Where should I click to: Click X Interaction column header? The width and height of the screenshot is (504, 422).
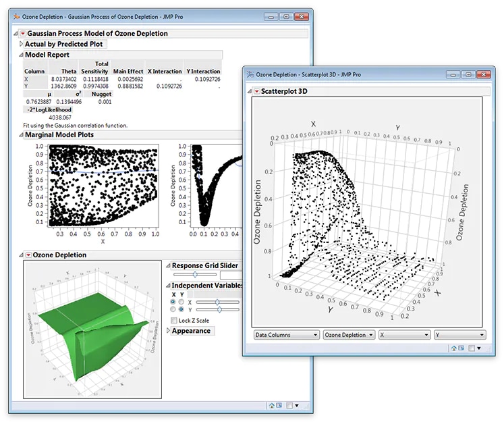[x=165, y=72]
